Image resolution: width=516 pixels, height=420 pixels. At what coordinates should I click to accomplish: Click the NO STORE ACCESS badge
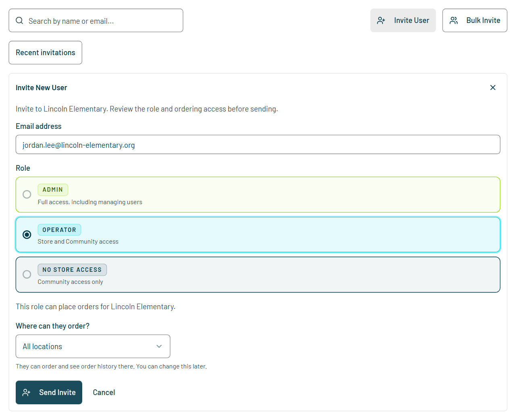[x=72, y=270]
